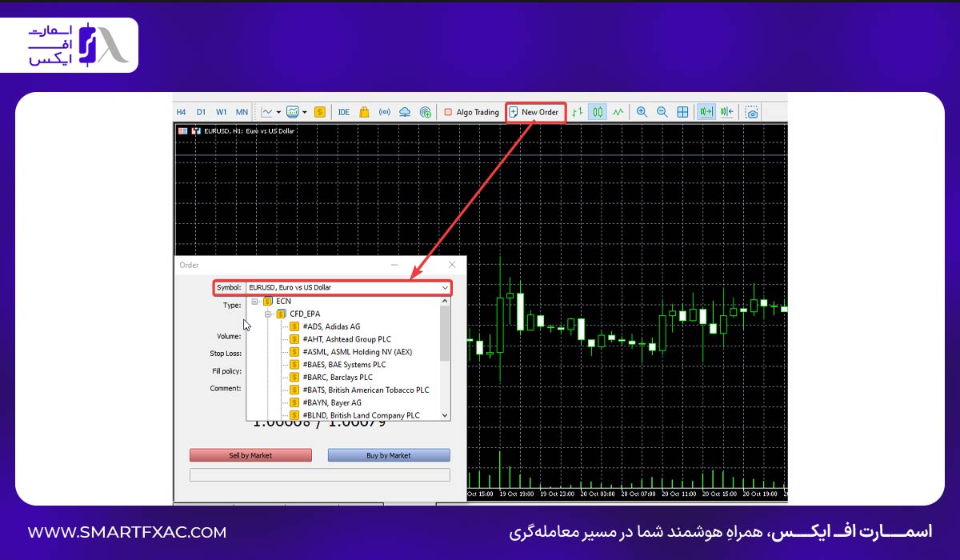The width and height of the screenshot is (960, 560).
Task: Switch chart to line chart
Action: 618,113
